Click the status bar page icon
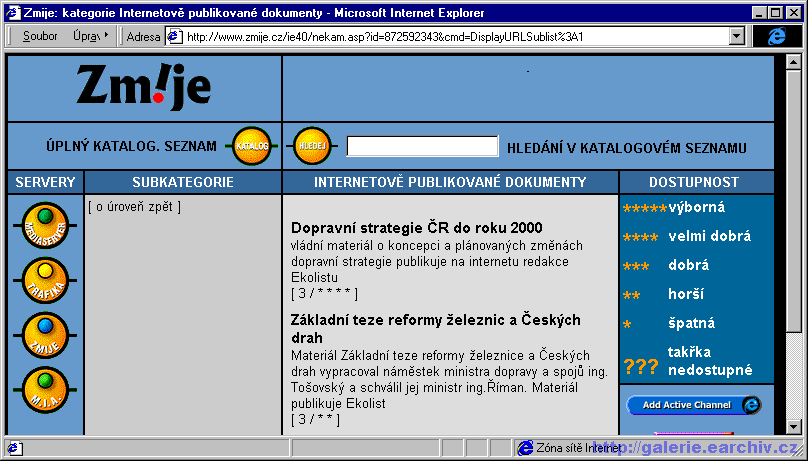 14,448
